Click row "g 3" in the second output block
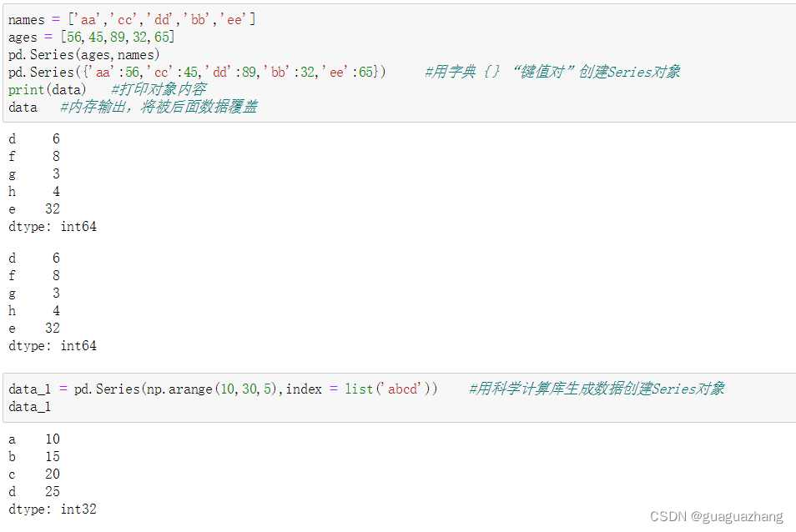Image resolution: width=796 pixels, height=532 pixels. click(34, 294)
